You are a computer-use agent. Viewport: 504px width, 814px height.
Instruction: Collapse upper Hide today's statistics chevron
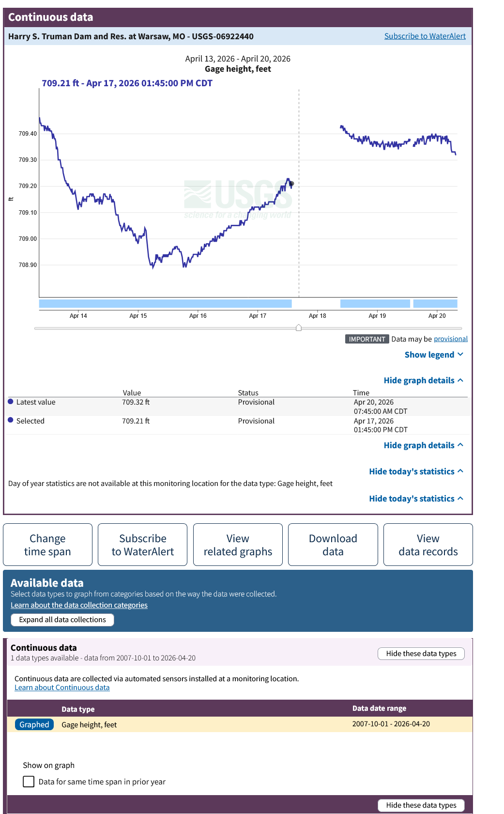(460, 471)
